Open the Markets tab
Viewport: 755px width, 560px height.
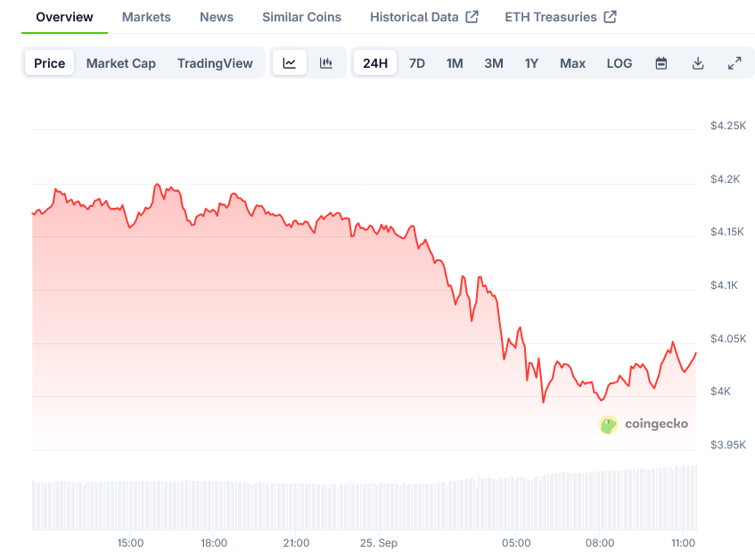click(146, 17)
